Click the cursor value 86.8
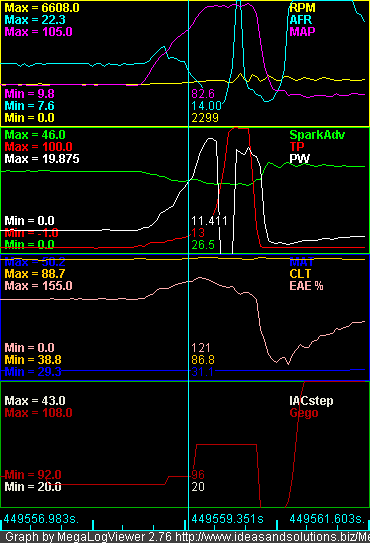The height and width of the screenshot is (543, 370). click(x=203, y=360)
